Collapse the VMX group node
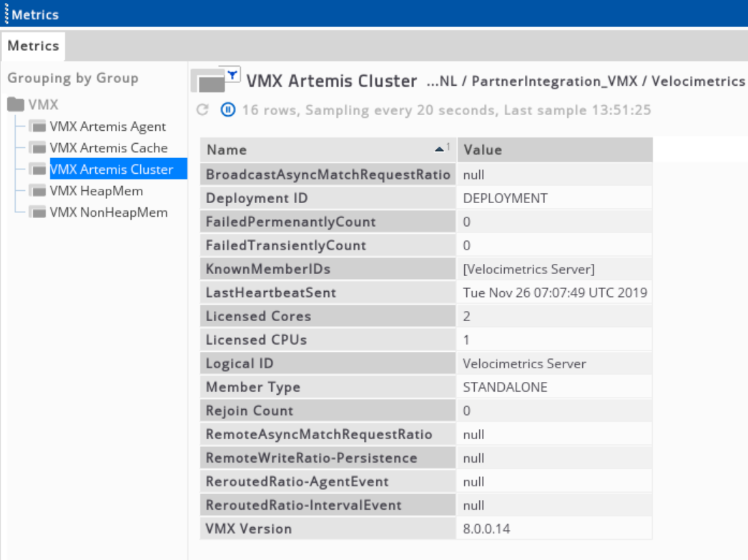The width and height of the screenshot is (748, 560). [43, 105]
